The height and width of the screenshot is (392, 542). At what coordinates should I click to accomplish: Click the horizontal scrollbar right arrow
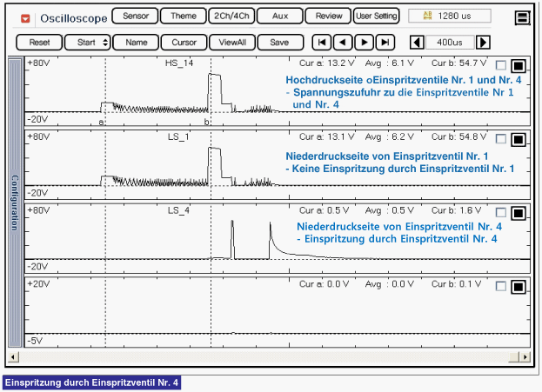(x=524, y=356)
